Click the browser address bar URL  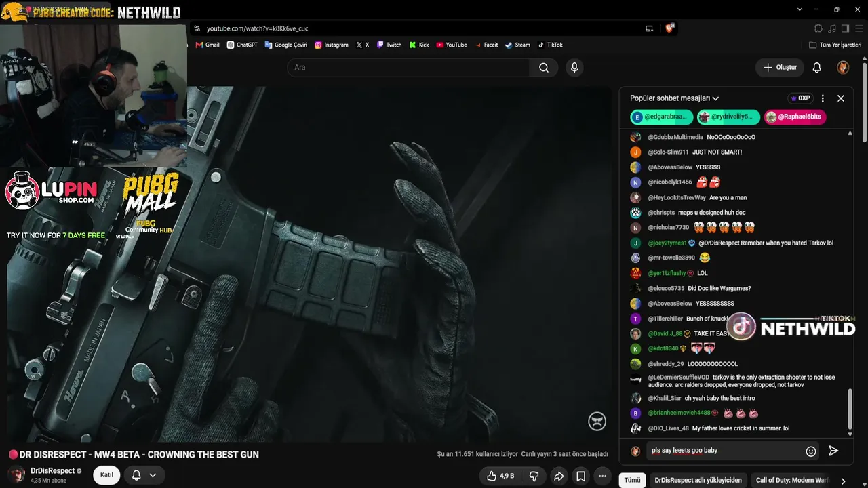tap(258, 28)
